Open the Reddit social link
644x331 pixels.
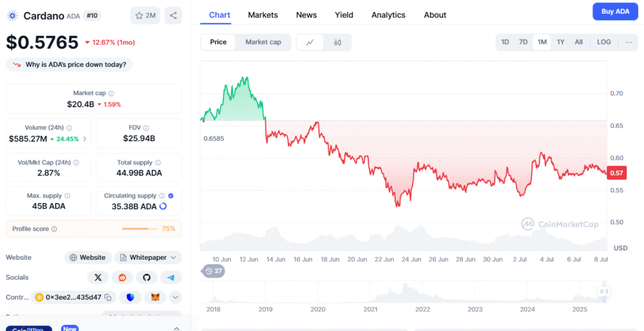pos(122,278)
